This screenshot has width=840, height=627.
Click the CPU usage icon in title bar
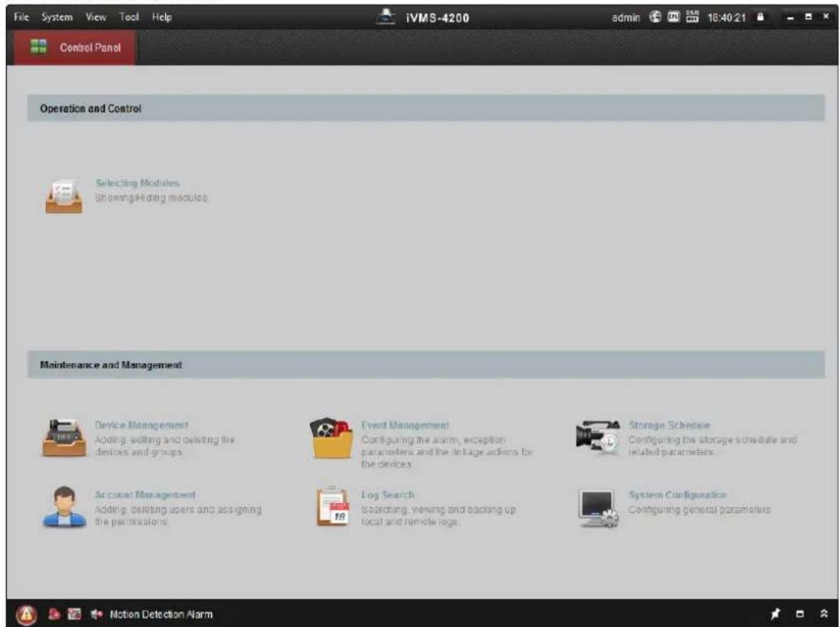coord(673,17)
